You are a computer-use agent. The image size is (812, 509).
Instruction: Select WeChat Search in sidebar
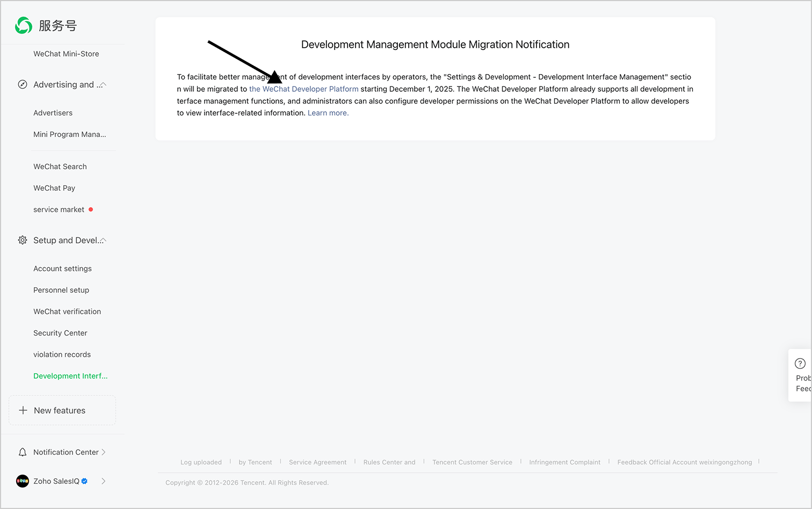tap(60, 166)
